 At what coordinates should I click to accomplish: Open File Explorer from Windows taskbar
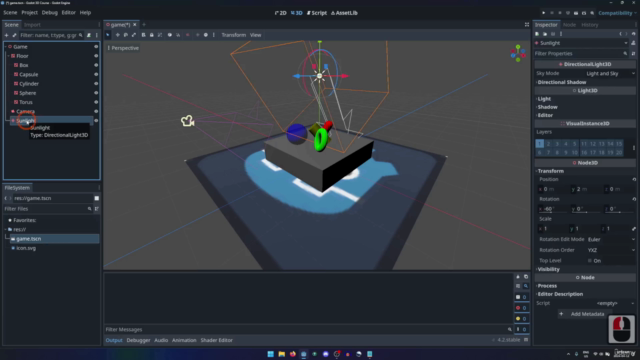tap(282, 354)
